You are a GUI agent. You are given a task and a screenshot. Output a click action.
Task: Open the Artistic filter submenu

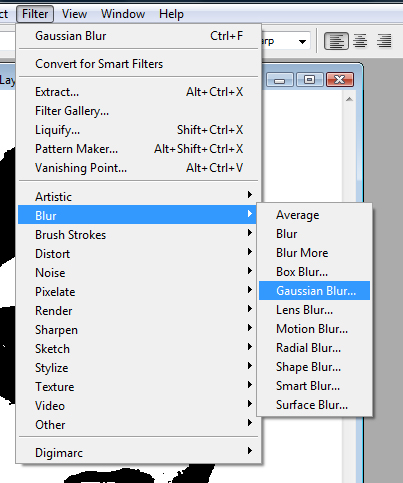coord(138,197)
